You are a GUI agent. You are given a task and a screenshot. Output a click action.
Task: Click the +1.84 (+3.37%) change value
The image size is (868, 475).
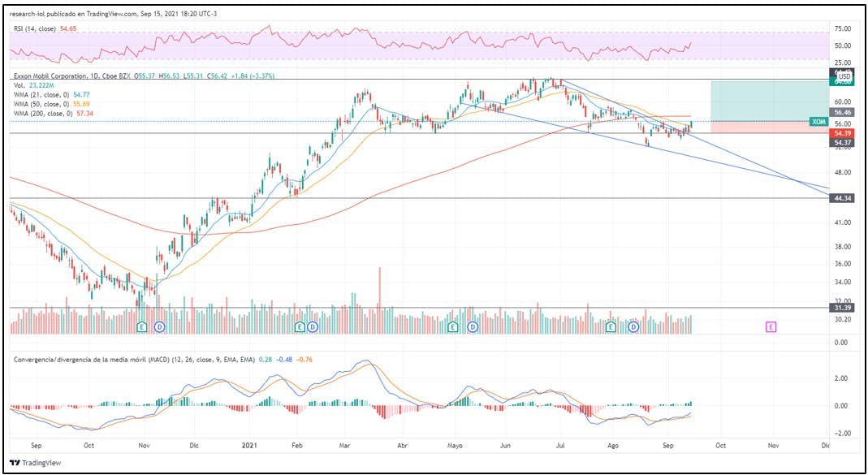(253, 76)
